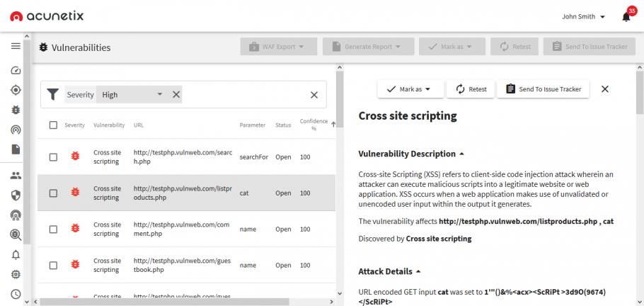This screenshot has height=306, width=644.
Task: Click the searchFor parameter cell
Action: tap(254, 157)
